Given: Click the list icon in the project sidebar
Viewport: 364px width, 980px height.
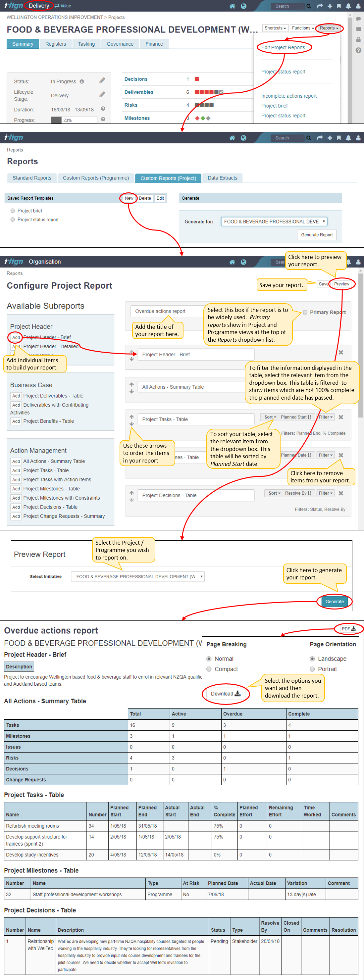Looking at the screenshot, I should pyautogui.click(x=358, y=29).
